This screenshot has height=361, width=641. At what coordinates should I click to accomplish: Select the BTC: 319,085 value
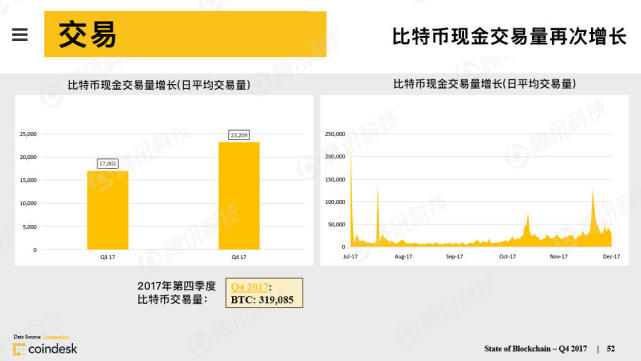(262, 300)
